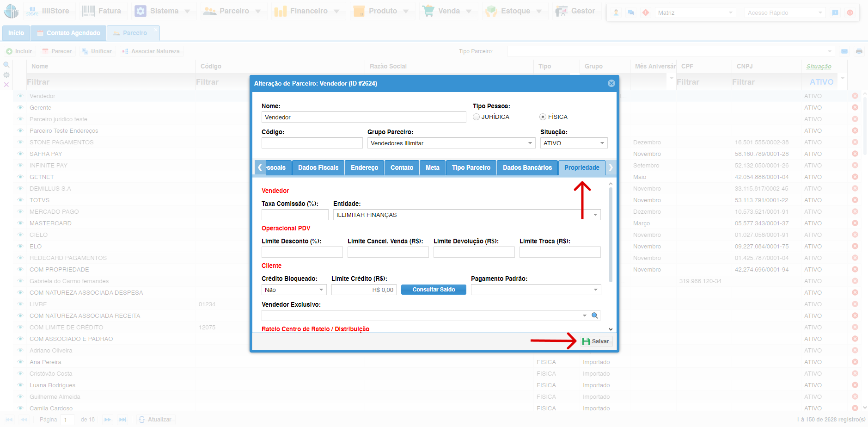Click the Taxa Comissão (%) input field

(295, 215)
